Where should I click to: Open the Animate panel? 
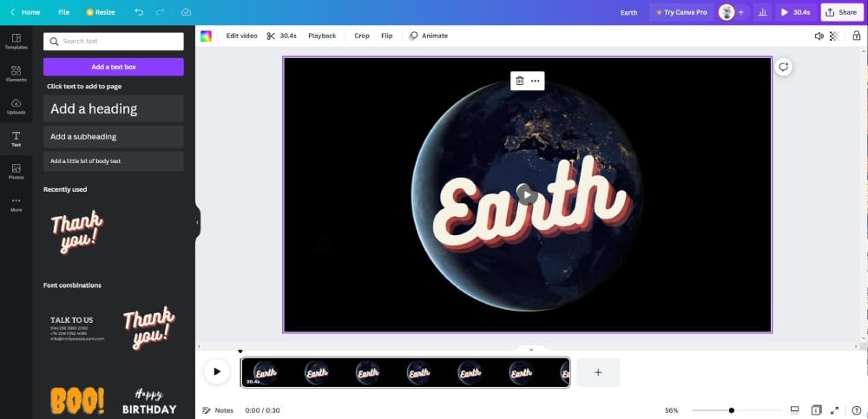(429, 36)
